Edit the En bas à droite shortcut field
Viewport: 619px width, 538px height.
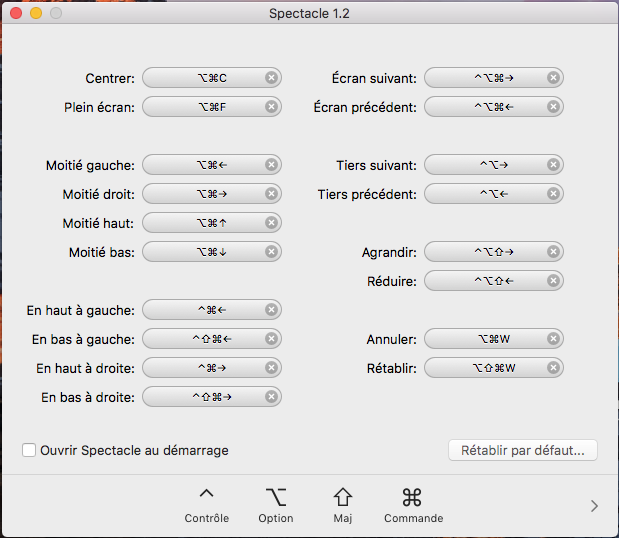click(212, 397)
